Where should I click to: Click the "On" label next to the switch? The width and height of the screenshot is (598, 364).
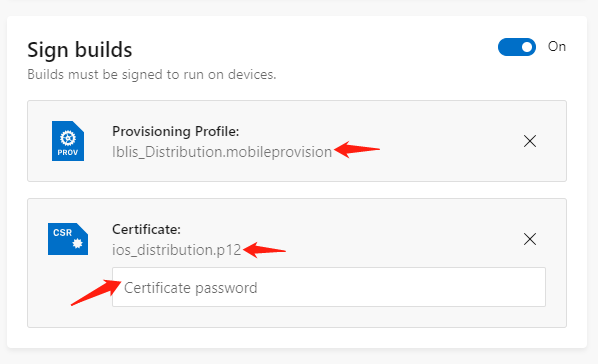tap(557, 47)
